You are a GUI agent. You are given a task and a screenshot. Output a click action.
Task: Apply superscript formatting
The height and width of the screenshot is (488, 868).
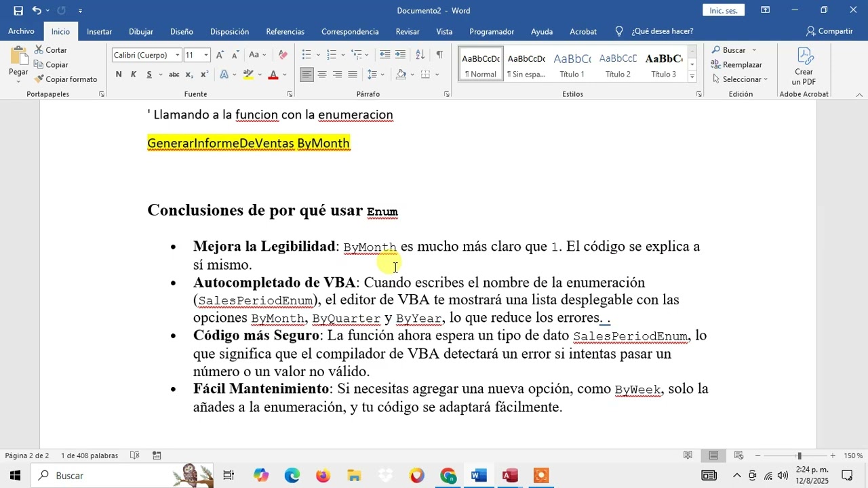203,75
